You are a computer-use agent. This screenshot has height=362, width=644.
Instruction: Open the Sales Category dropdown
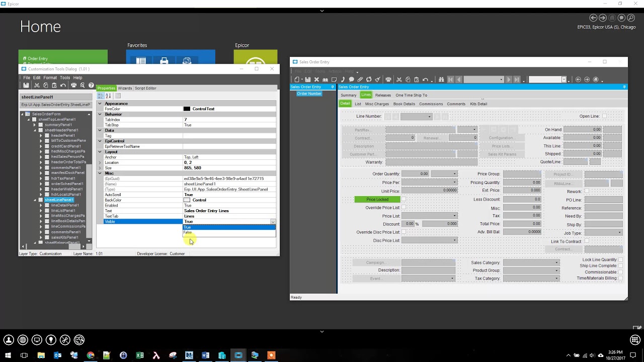pos(556,262)
